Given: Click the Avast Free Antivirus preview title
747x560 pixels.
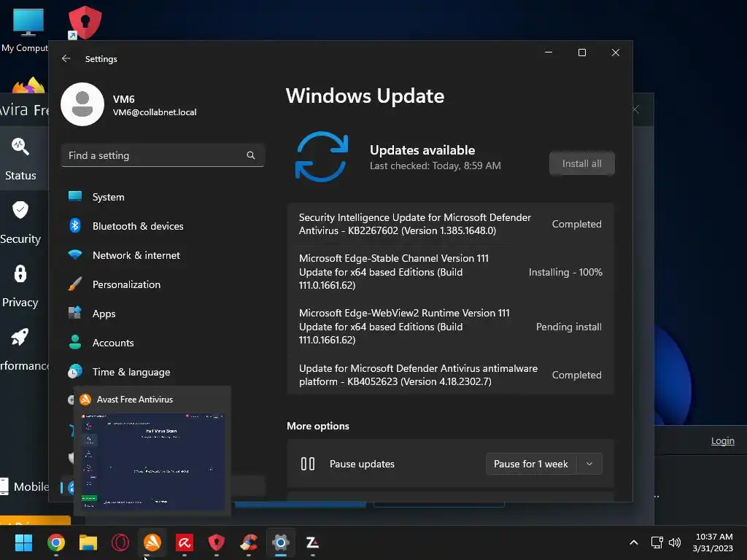Looking at the screenshot, I should 135,400.
